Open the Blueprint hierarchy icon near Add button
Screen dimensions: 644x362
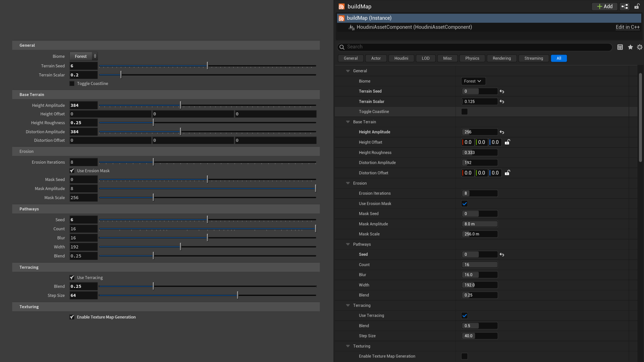(x=624, y=6)
